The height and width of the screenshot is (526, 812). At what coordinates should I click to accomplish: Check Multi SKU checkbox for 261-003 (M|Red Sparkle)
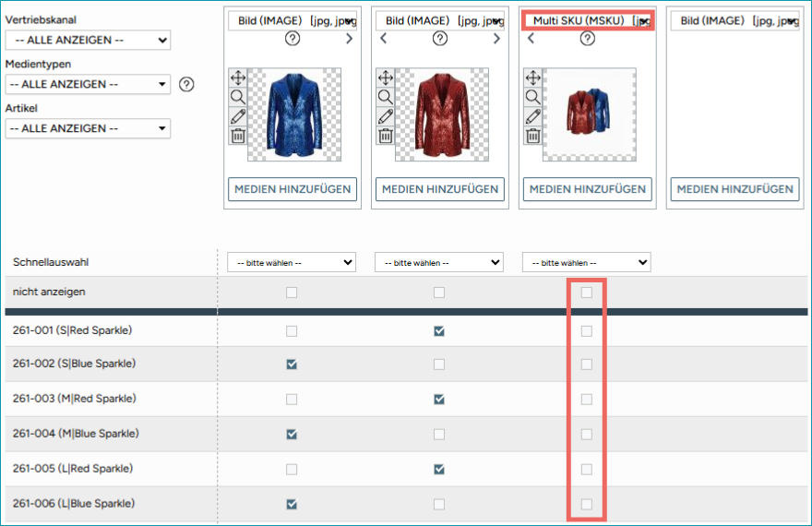click(x=586, y=400)
